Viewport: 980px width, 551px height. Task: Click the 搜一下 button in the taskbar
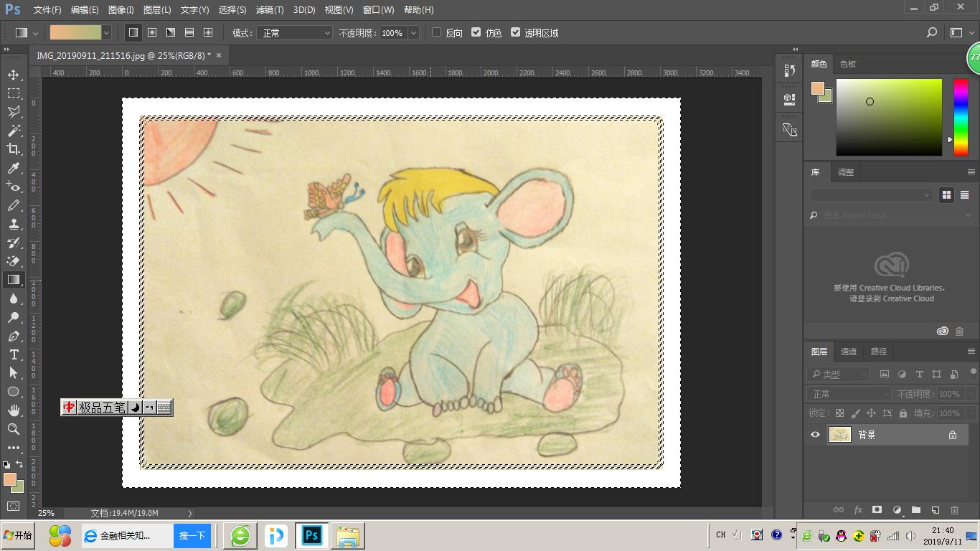[192, 536]
